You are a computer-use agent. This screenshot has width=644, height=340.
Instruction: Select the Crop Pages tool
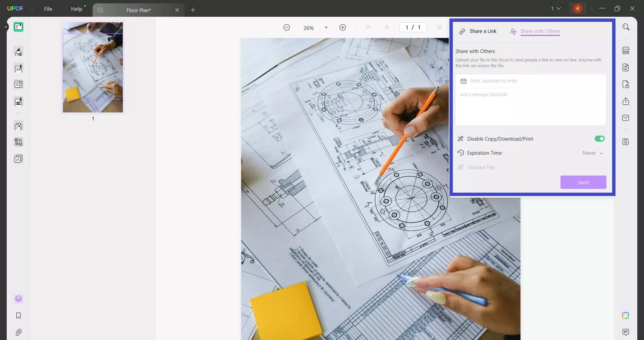point(18,142)
